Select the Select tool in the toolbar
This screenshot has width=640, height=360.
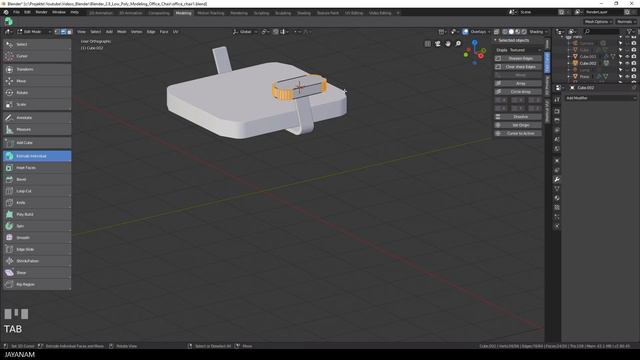(x=37, y=44)
